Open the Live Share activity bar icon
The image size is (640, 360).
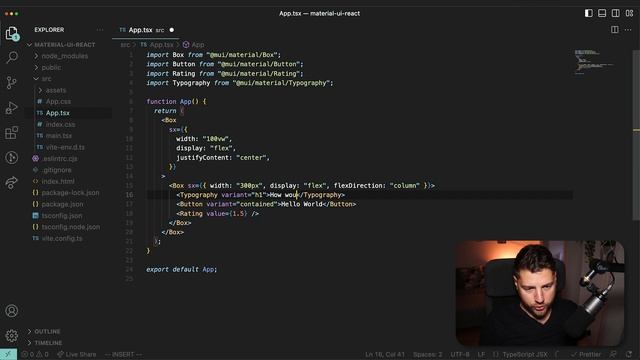point(12,182)
